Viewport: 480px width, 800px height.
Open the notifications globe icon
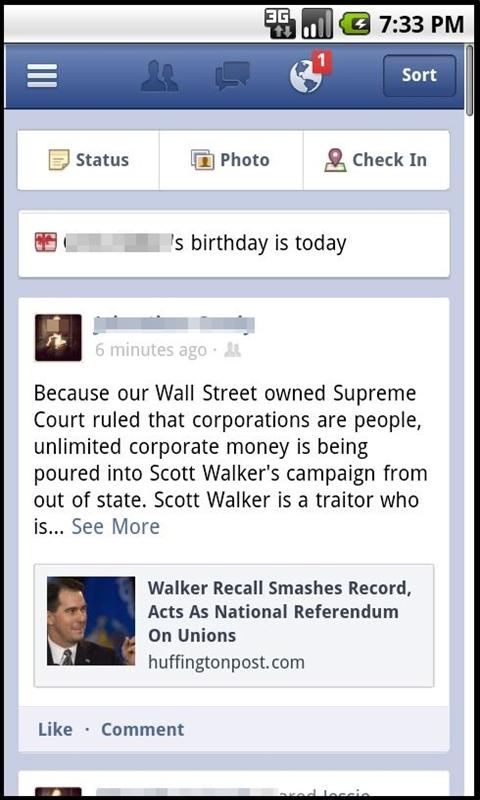point(305,77)
